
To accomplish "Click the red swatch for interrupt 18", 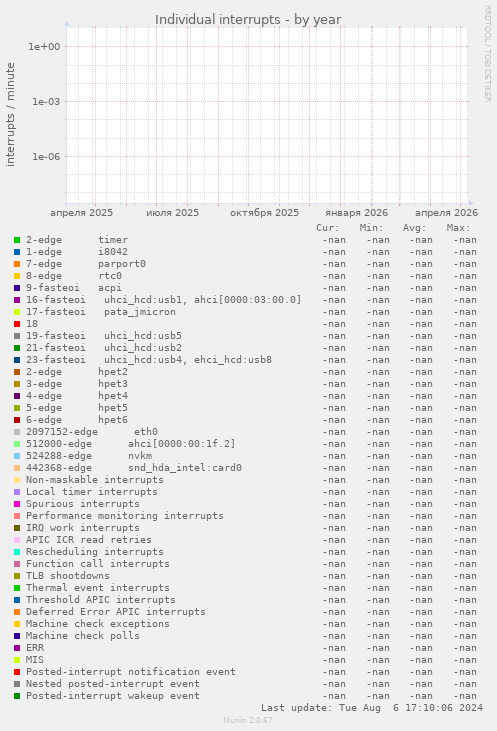I will pyautogui.click(x=17, y=324).
